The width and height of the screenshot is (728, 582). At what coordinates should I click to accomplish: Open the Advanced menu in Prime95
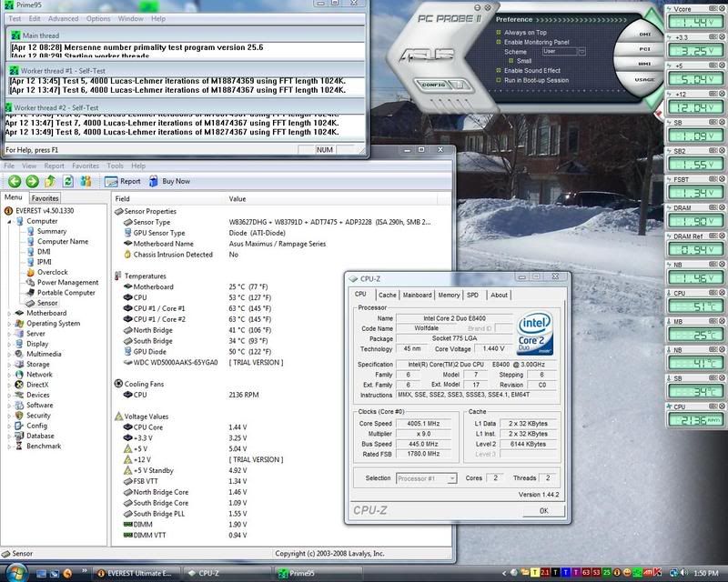pyautogui.click(x=63, y=18)
